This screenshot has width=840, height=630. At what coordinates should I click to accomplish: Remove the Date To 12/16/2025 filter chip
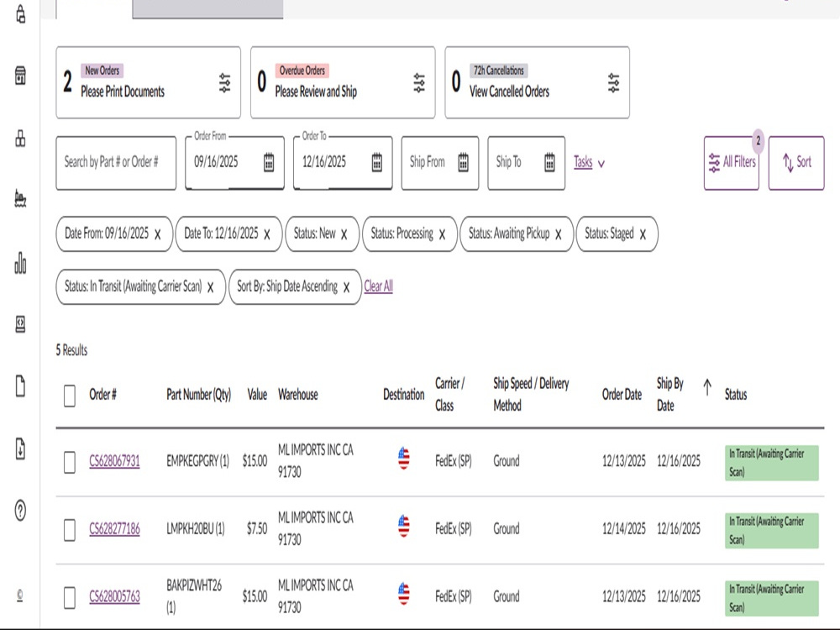click(x=267, y=234)
